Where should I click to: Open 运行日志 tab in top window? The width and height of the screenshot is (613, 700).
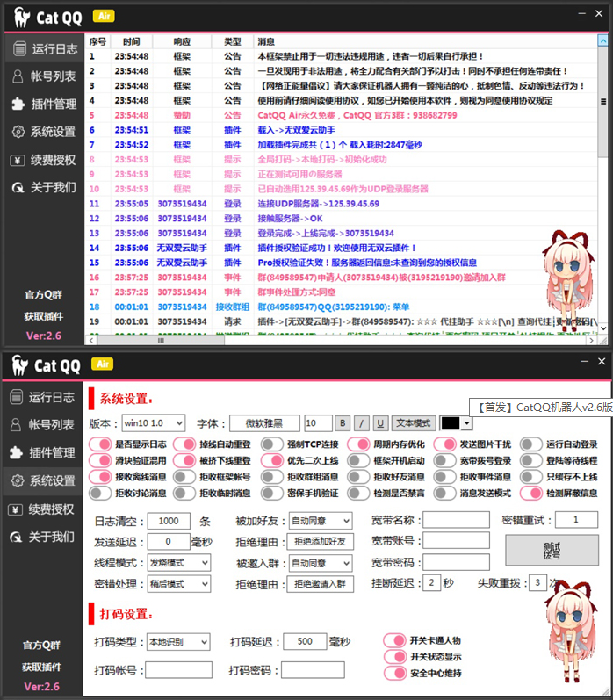(44, 48)
